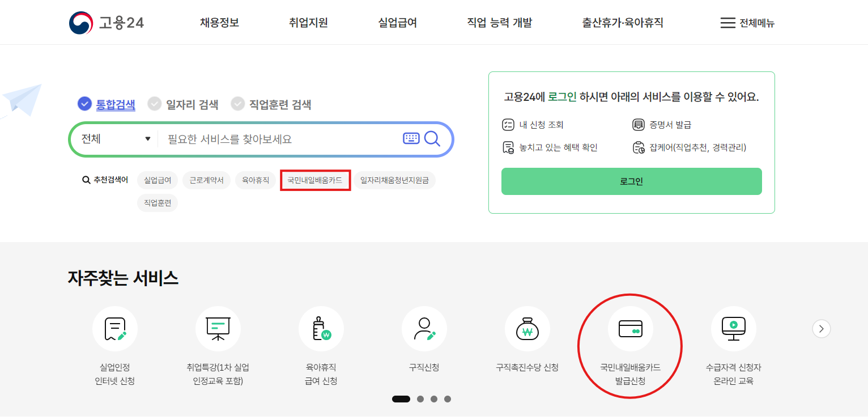Image resolution: width=868 pixels, height=420 pixels.
Task: Open the 전체 category dropdown
Action: [113, 138]
